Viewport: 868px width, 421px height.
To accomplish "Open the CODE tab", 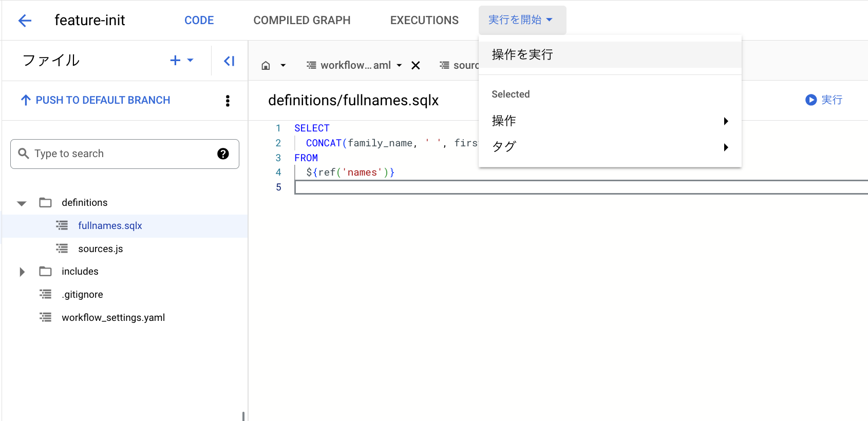I will (199, 20).
